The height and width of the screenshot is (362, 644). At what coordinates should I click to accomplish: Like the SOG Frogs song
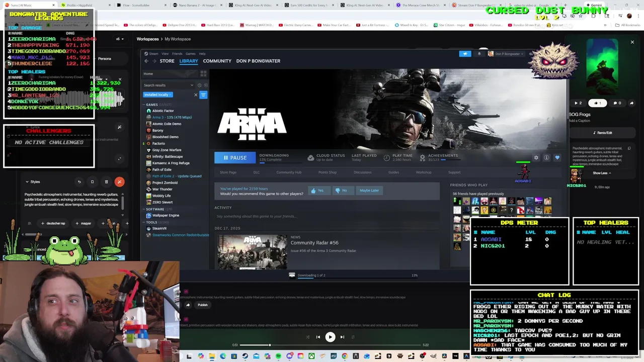[x=597, y=103]
